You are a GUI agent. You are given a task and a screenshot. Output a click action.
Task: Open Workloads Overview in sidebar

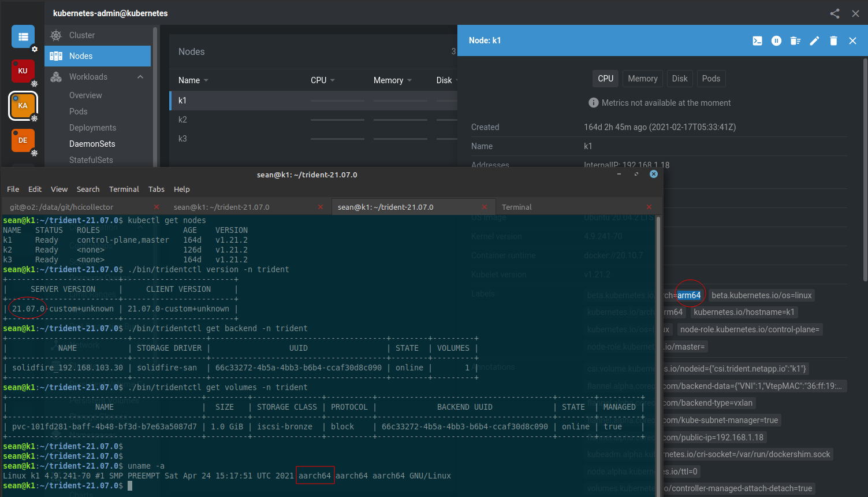tap(85, 95)
